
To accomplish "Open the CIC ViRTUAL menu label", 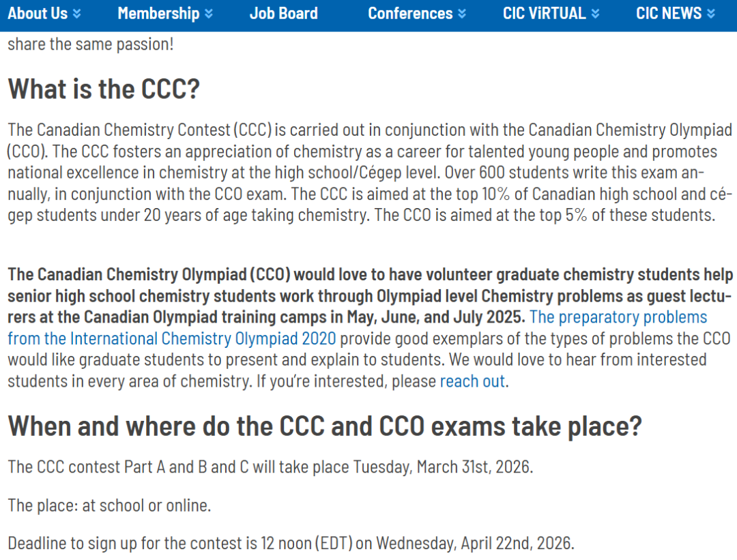I will click(x=544, y=14).
